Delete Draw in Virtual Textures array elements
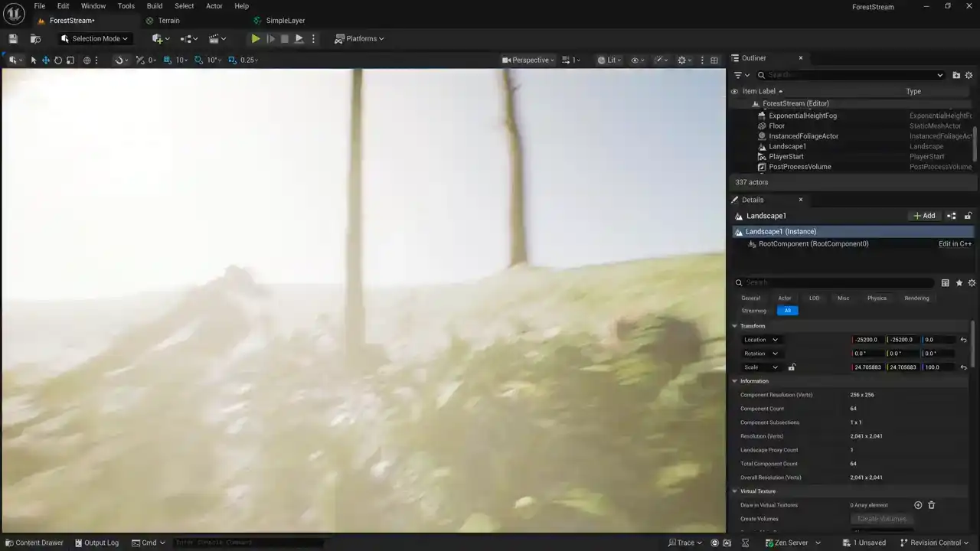The height and width of the screenshot is (551, 980). [932, 505]
